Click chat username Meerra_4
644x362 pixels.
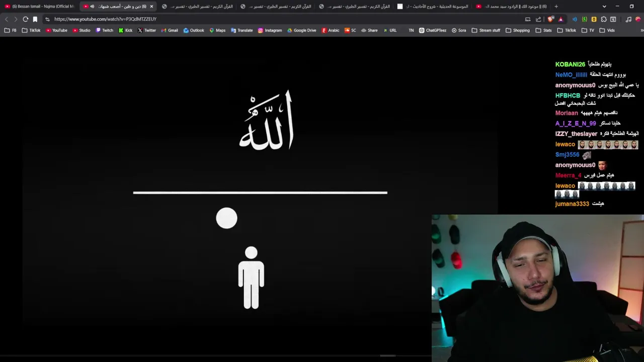tap(568, 175)
